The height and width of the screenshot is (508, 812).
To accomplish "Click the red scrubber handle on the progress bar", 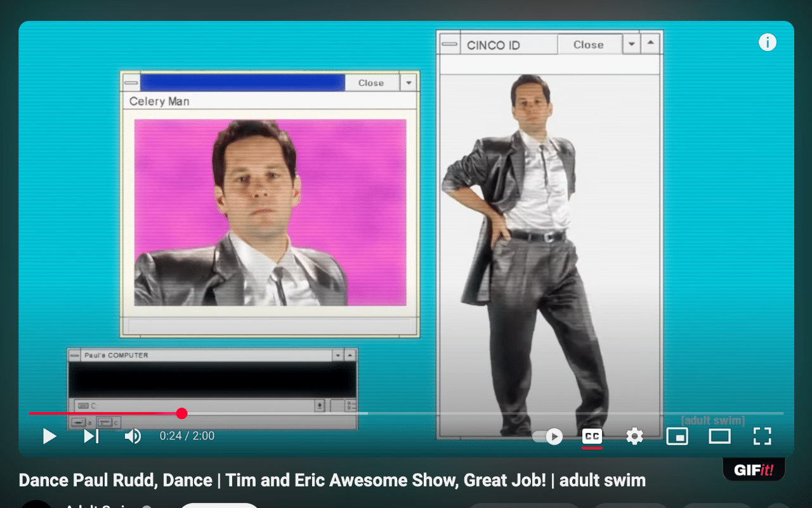I will click(182, 413).
